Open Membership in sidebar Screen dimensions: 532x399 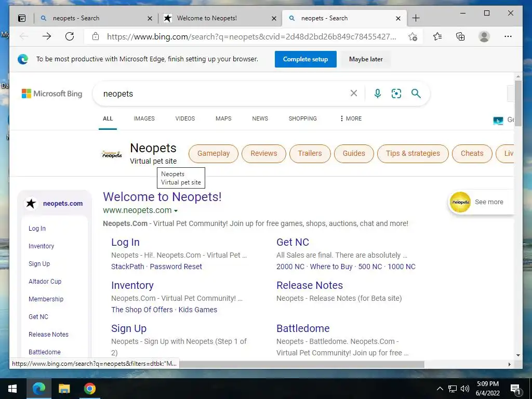(x=46, y=299)
